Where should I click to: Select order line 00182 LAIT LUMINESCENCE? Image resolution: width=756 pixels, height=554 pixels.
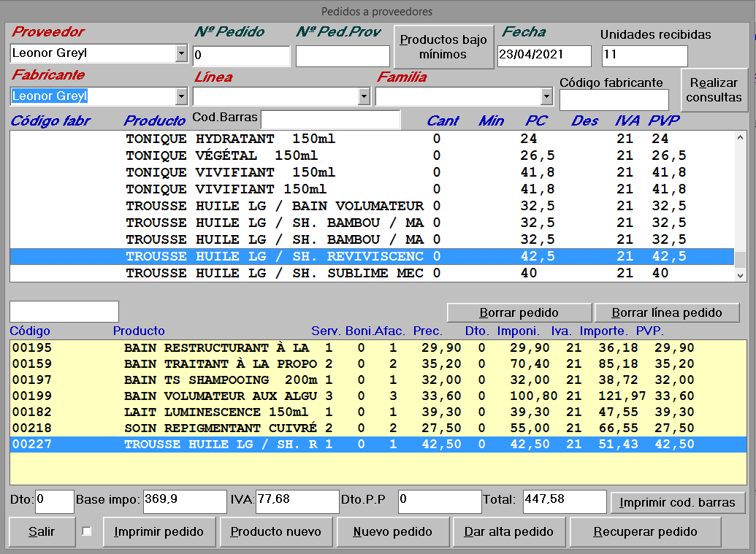[378, 412]
